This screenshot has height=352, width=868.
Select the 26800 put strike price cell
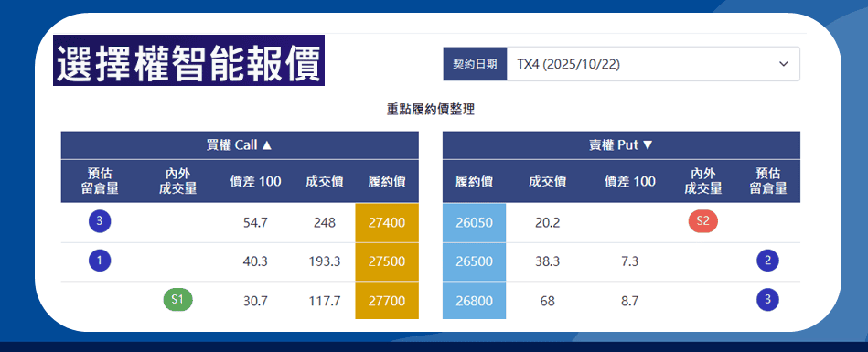coord(475,301)
